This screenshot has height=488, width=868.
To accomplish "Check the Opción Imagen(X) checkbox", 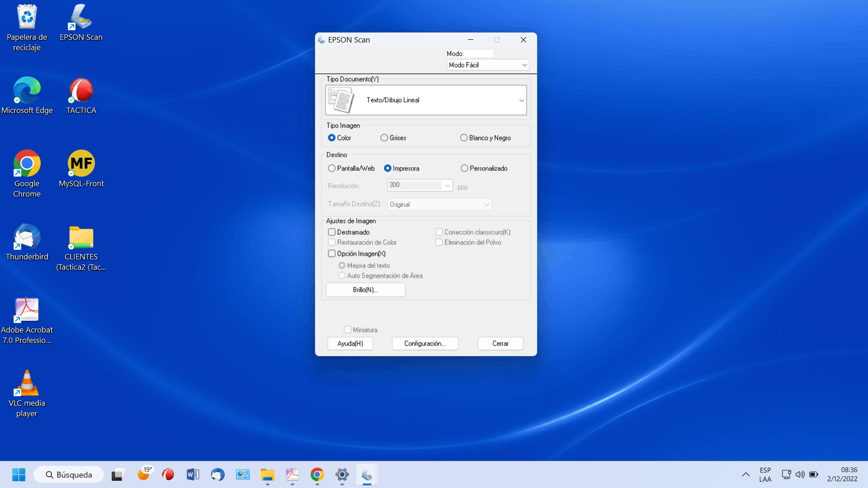I will [x=332, y=253].
